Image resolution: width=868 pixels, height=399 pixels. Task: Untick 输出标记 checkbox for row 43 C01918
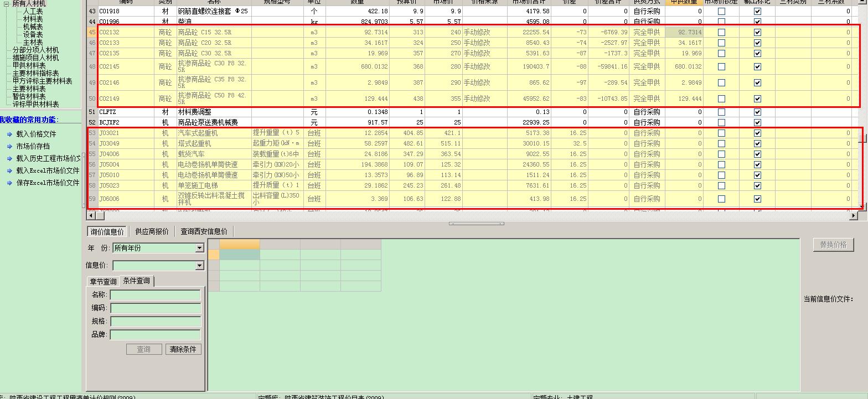coord(757,11)
